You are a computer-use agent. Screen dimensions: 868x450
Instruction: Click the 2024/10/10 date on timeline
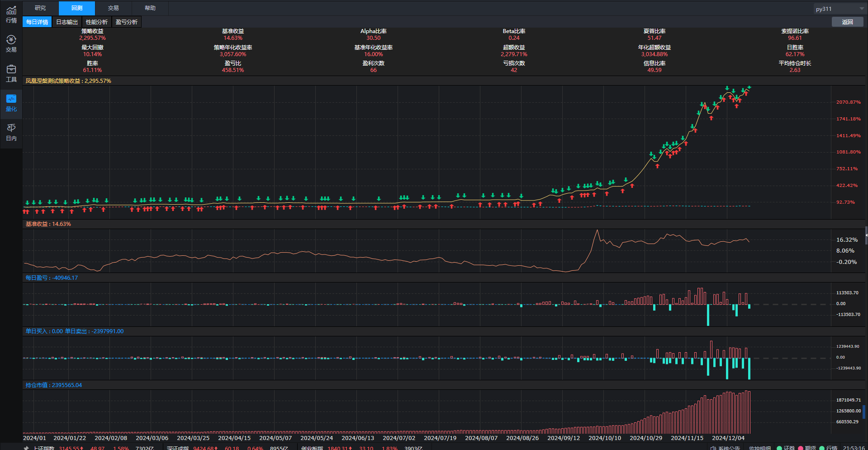coord(605,438)
